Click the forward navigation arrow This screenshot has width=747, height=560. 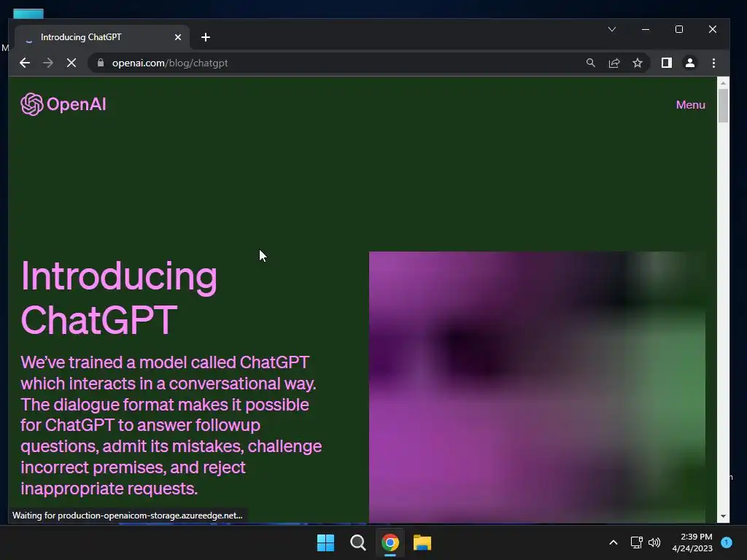[48, 63]
